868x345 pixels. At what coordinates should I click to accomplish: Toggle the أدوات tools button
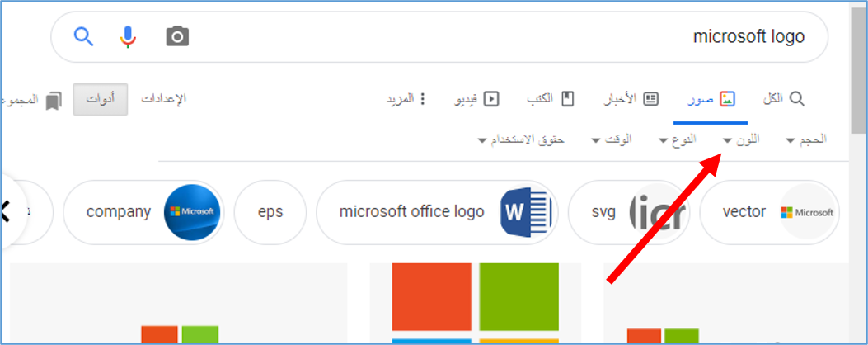coord(101,99)
